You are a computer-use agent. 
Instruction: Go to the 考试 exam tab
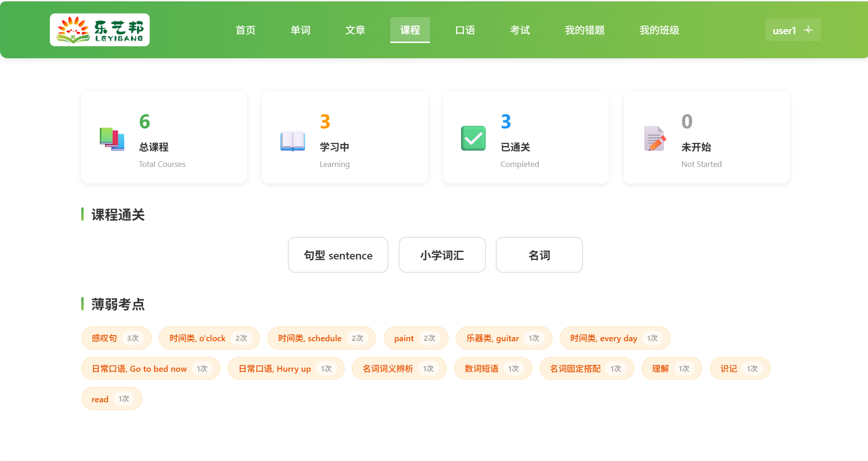point(520,30)
